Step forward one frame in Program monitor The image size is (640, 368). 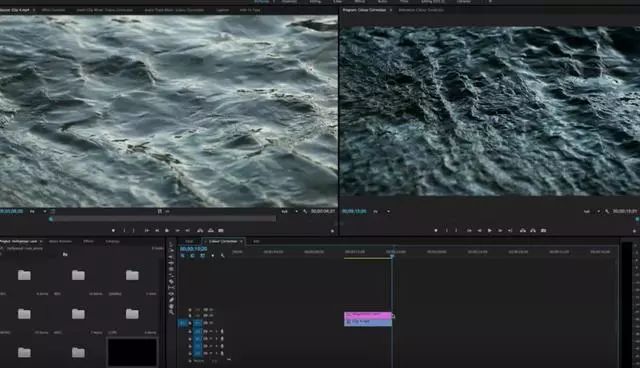point(500,231)
